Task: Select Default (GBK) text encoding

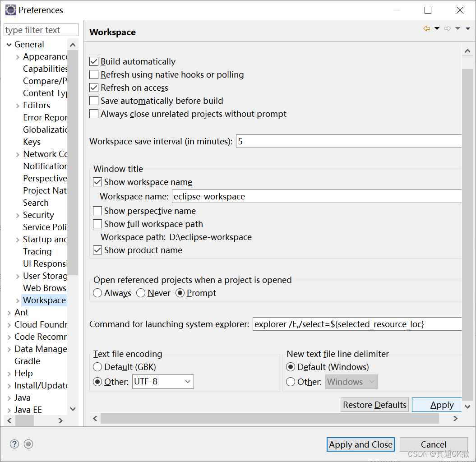Action: 97,367
